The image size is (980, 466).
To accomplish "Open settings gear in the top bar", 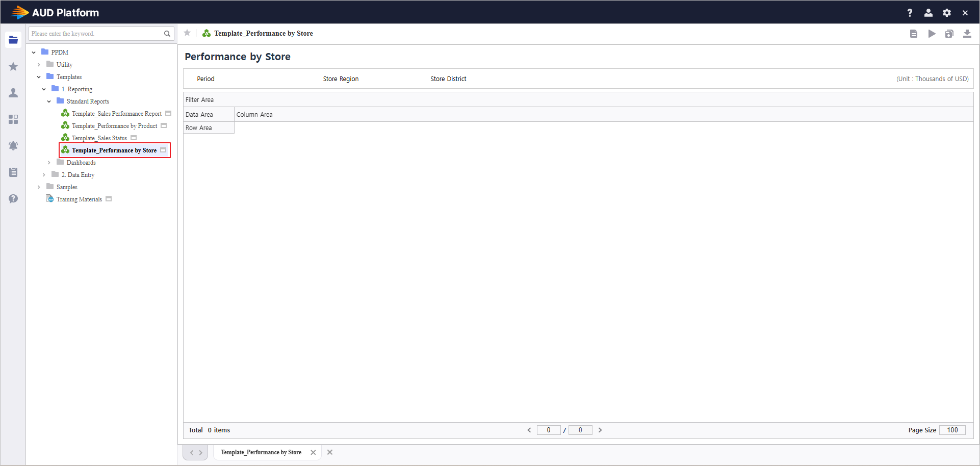I will tap(947, 13).
